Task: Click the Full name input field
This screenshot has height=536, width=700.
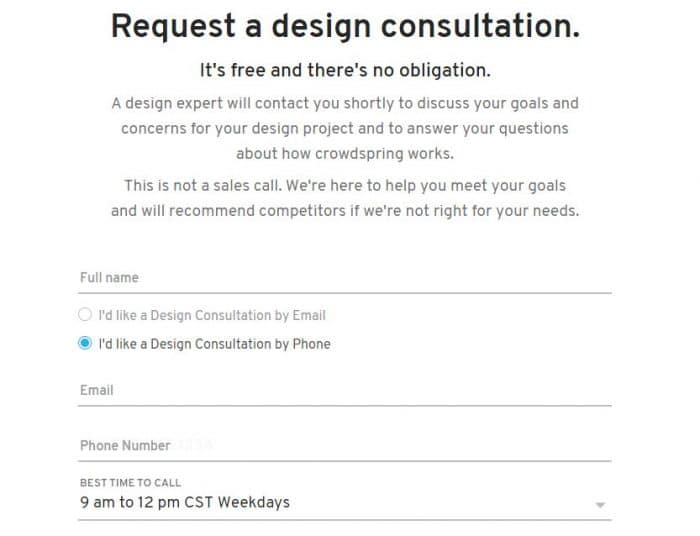Action: coord(345,278)
